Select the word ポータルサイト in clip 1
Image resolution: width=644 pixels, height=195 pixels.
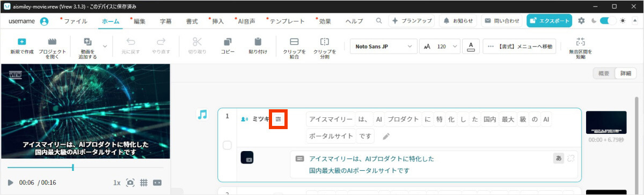(331, 136)
